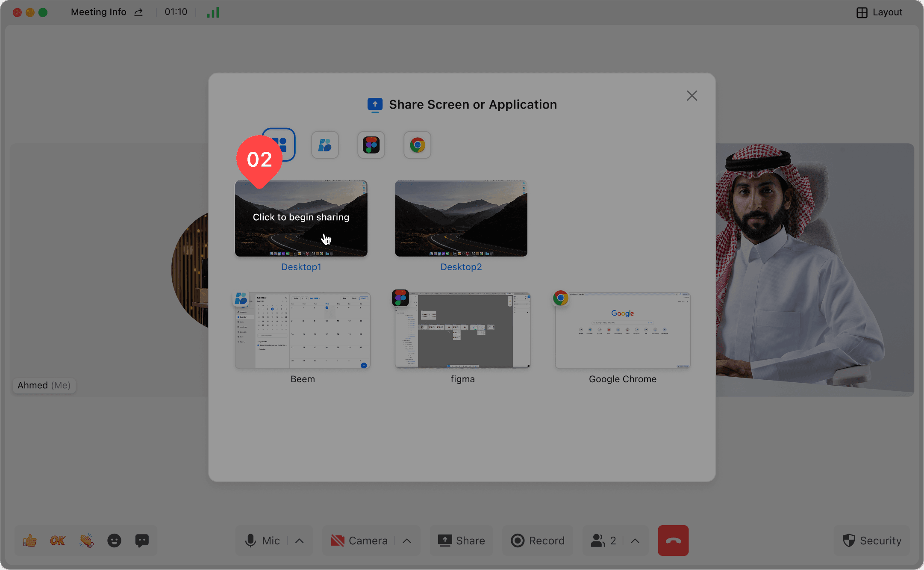Expand the Mic options chevron

click(x=300, y=540)
